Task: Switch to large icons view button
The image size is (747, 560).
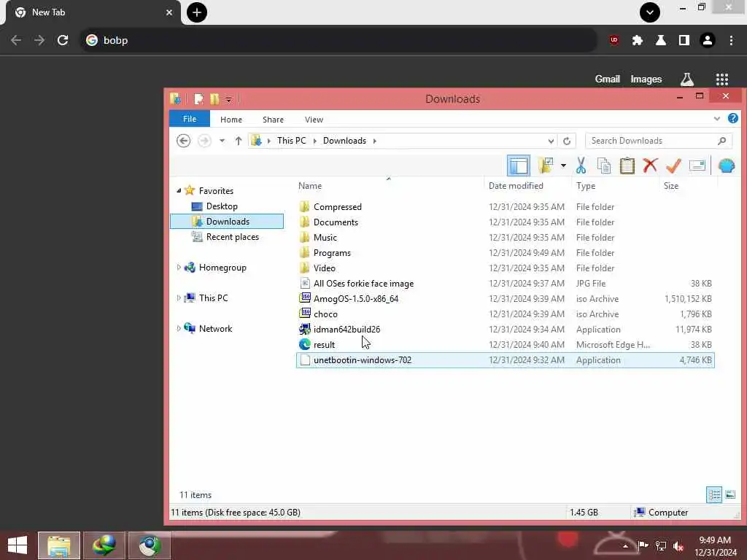Action: (x=729, y=495)
